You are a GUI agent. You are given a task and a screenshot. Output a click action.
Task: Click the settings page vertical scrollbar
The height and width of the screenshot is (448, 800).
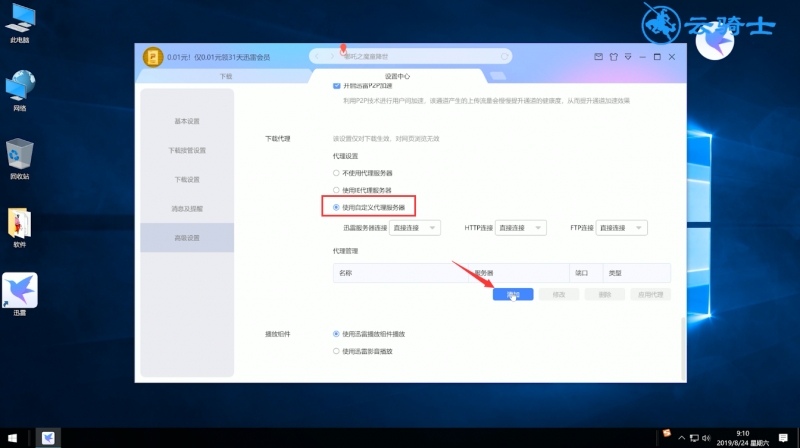point(684,349)
